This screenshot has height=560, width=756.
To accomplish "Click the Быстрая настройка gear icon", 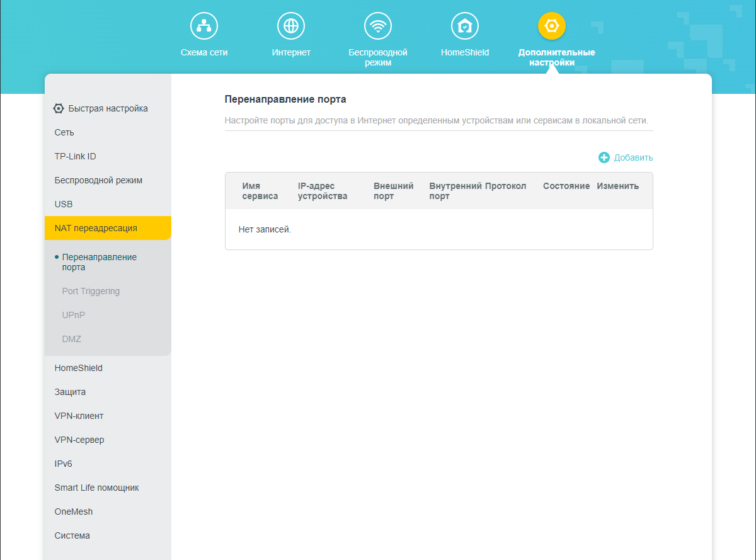I will click(59, 108).
